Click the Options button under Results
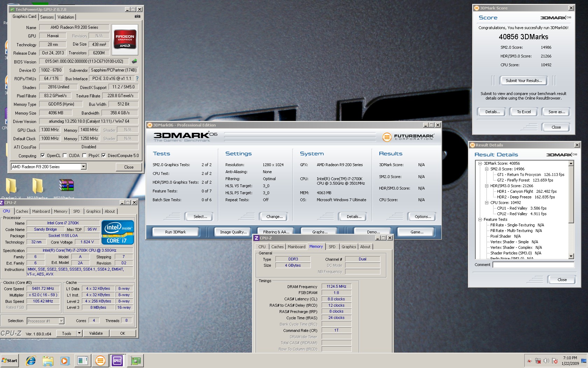Screen dimensions: 588x368 coord(423,217)
